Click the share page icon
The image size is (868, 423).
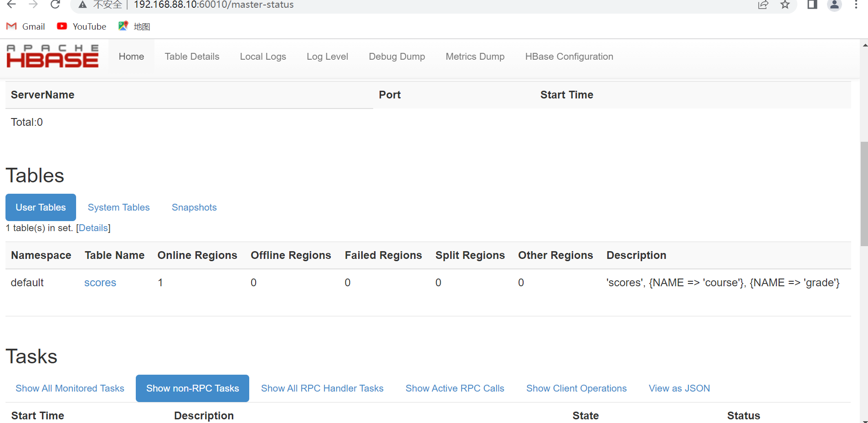[x=763, y=5]
